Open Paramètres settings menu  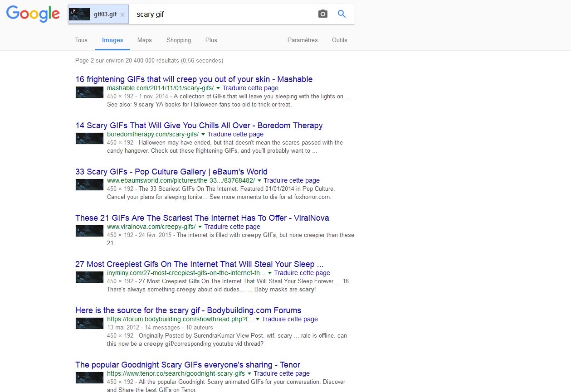point(303,40)
